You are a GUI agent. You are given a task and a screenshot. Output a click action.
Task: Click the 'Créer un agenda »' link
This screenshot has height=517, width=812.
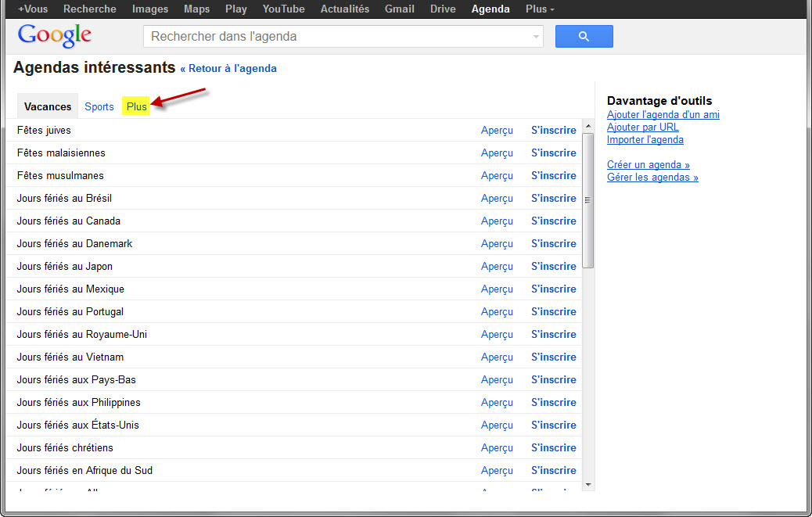coord(649,164)
